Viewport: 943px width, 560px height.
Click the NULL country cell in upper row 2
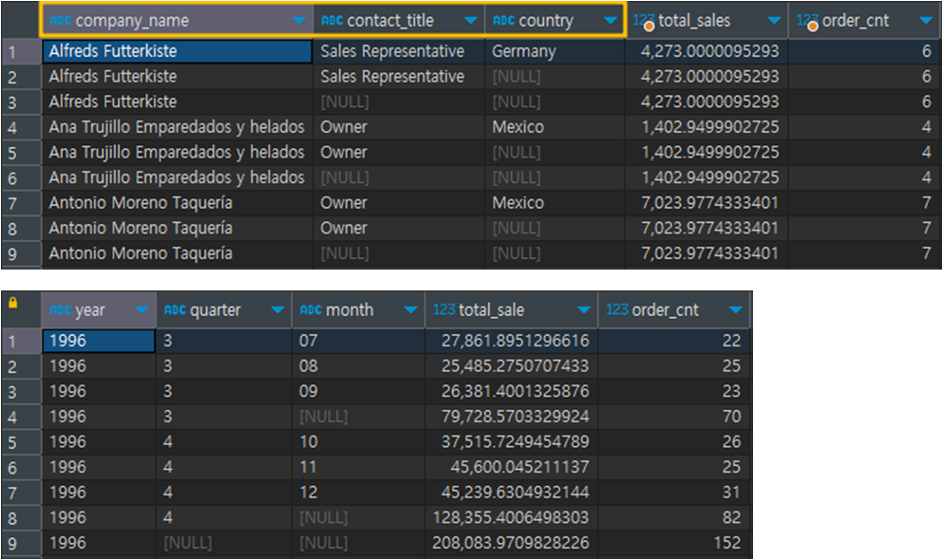tap(555, 77)
